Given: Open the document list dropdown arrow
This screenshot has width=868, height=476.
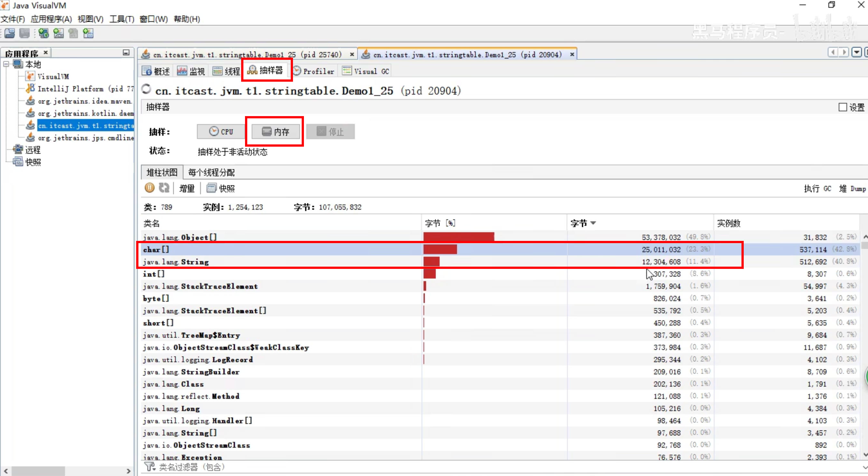Looking at the screenshot, I should [x=856, y=52].
